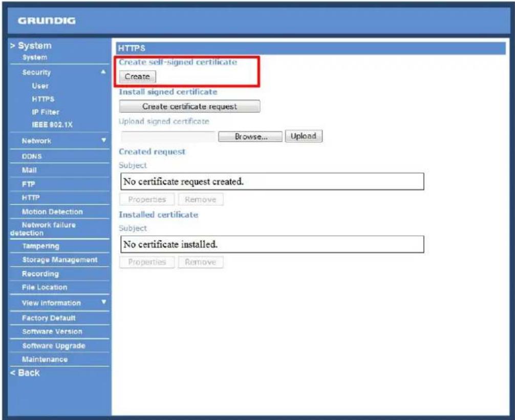Open HTTP settings in sidebar
This screenshot has width=515, height=420.
31,198
